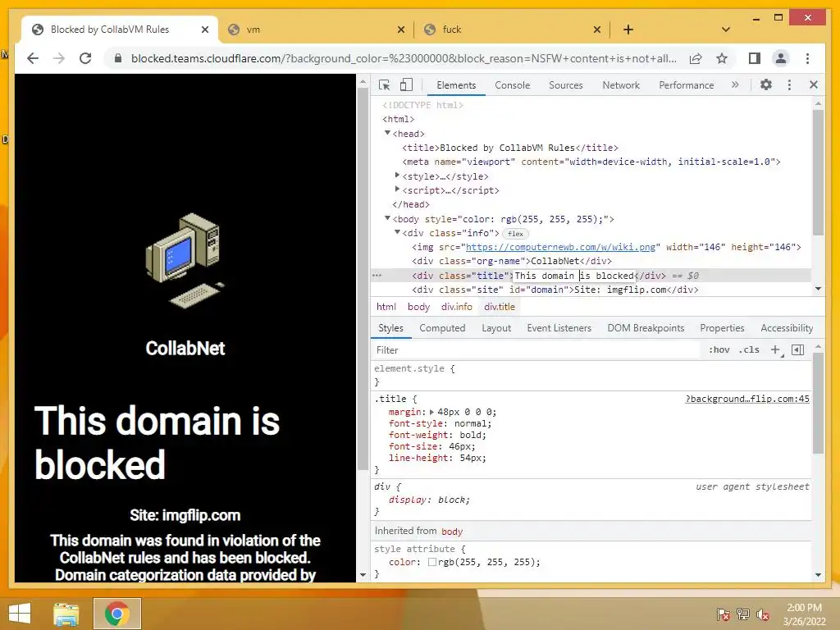Toggle the computed styles sidebar icon
Image resolution: width=840 pixels, height=630 pixels.
797,349
